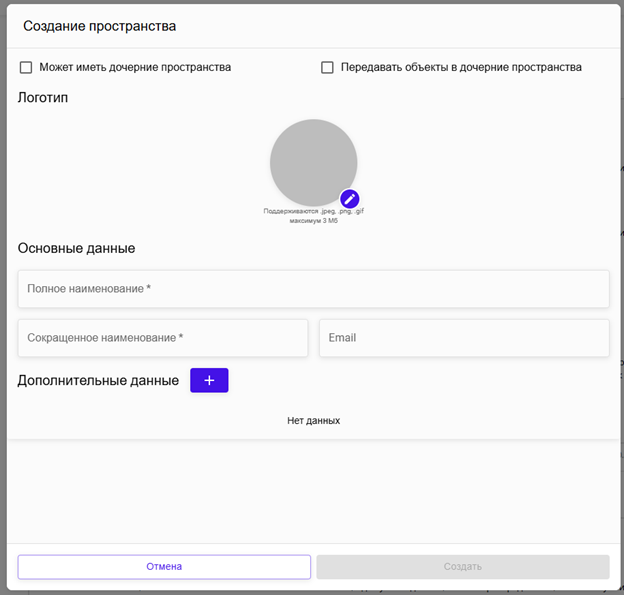Click the 'Основные данные' section heading
Screen dimensions: 624x595
76,248
